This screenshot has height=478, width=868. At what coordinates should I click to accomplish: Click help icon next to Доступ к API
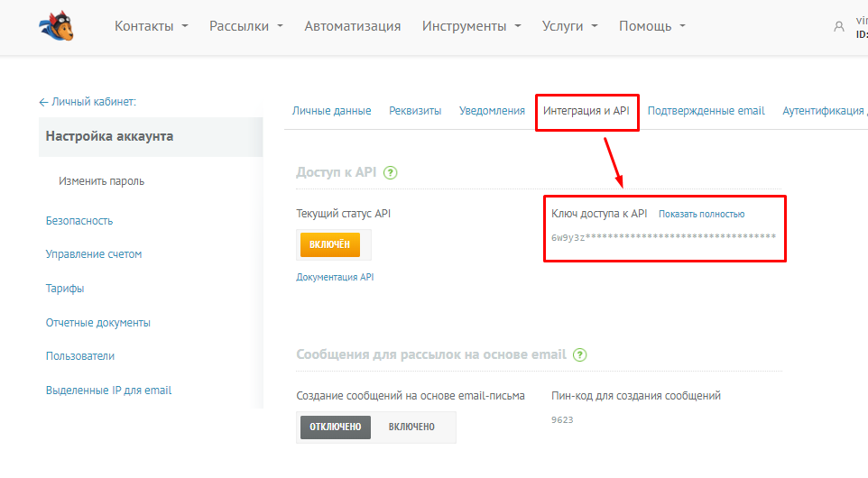click(x=391, y=172)
